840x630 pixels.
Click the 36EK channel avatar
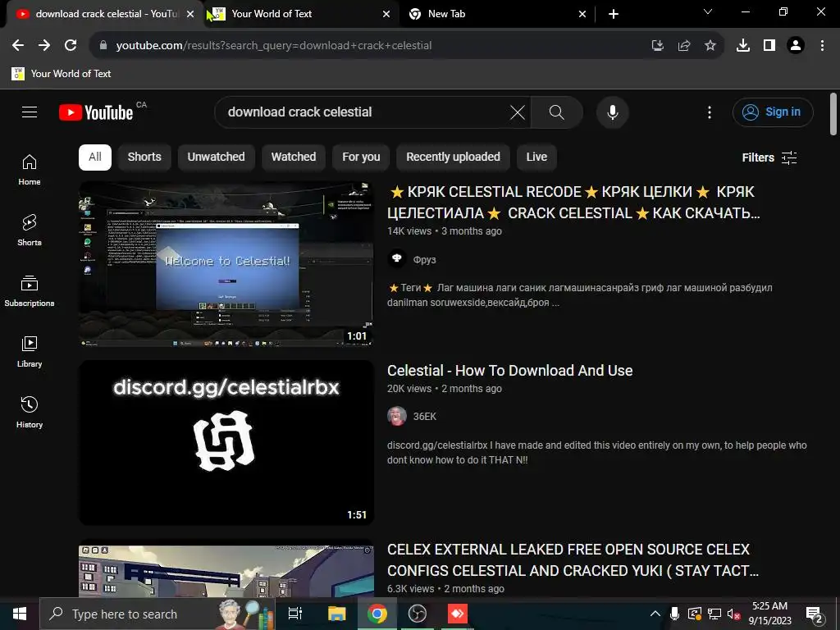click(397, 416)
